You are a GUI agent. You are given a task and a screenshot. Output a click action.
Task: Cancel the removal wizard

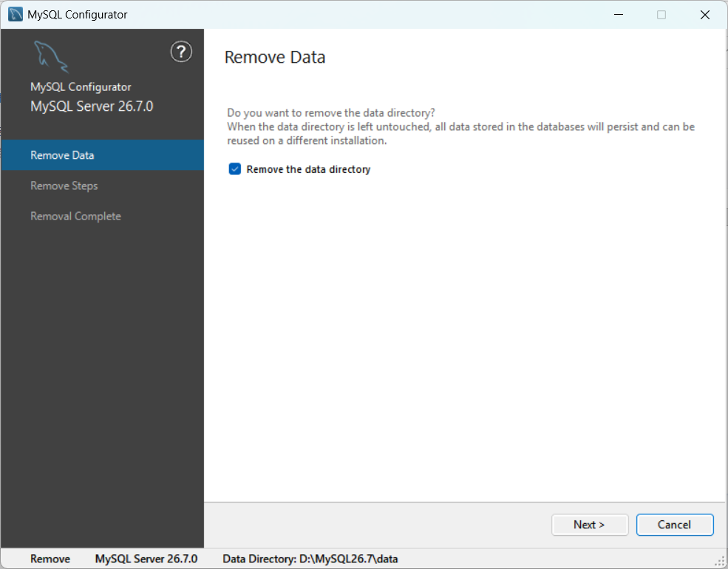tap(675, 525)
